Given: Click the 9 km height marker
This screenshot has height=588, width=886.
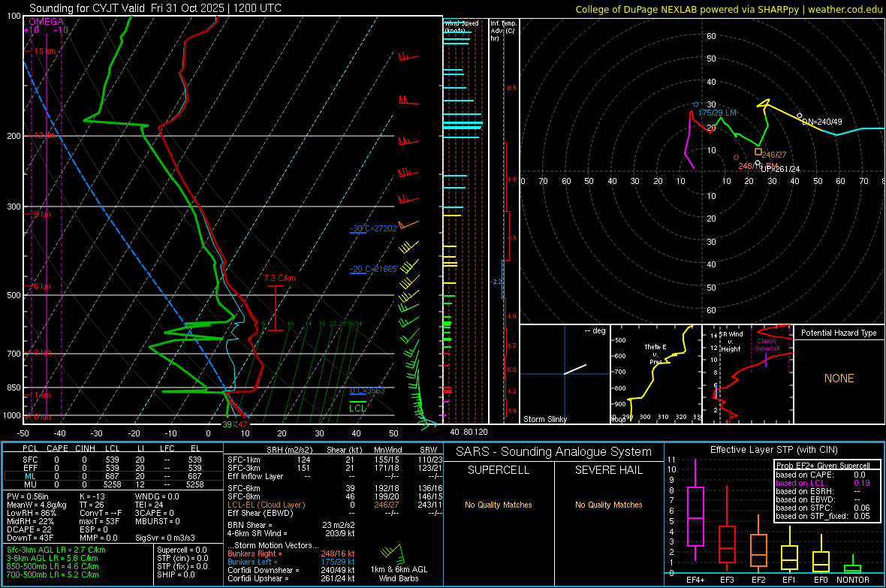Looking at the screenshot, I should click(x=42, y=214).
